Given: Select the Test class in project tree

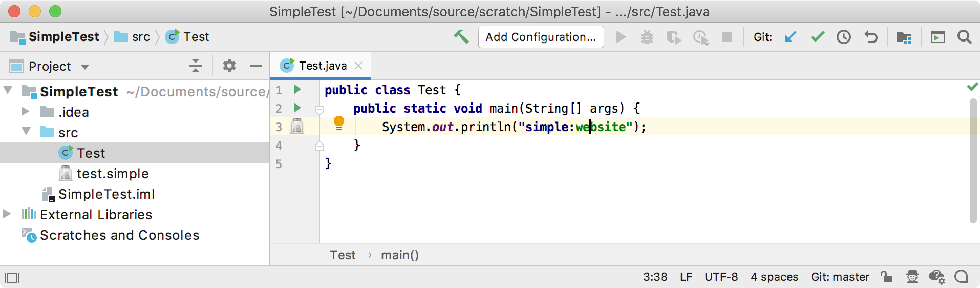Looking at the screenshot, I should [x=135, y=153].
